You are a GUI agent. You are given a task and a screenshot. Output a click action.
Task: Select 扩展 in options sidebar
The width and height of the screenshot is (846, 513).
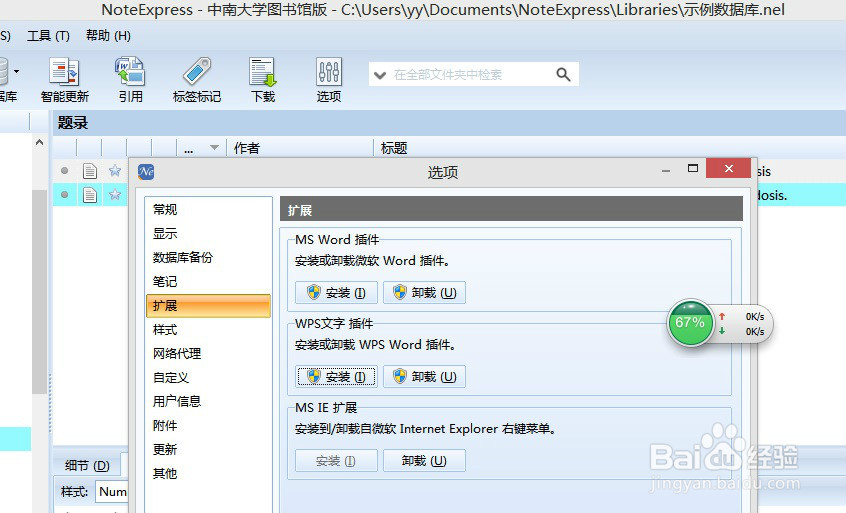point(208,306)
